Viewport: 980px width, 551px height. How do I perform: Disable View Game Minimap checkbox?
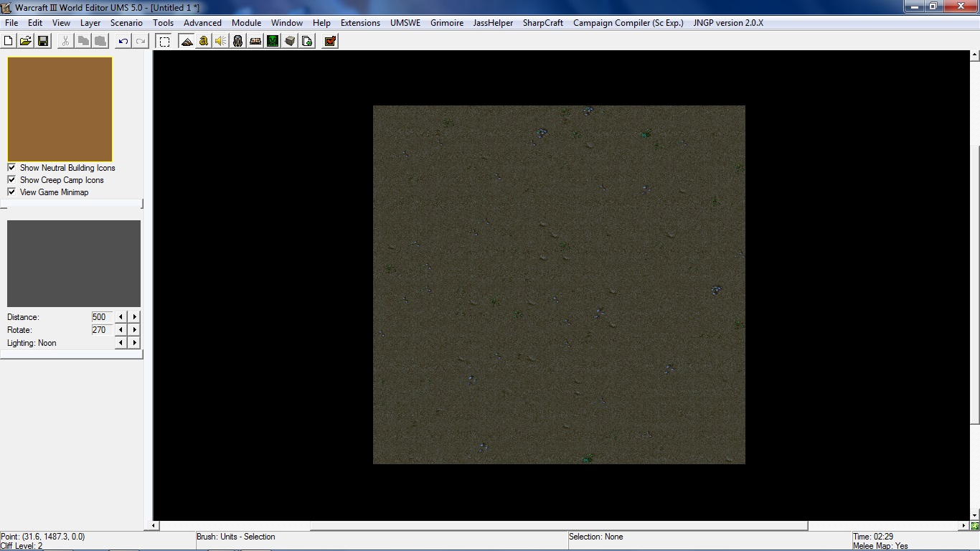pyautogui.click(x=11, y=192)
